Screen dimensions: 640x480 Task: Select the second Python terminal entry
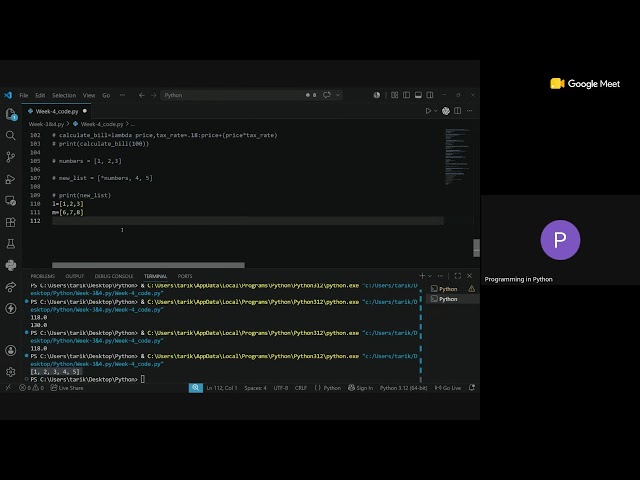(453, 299)
